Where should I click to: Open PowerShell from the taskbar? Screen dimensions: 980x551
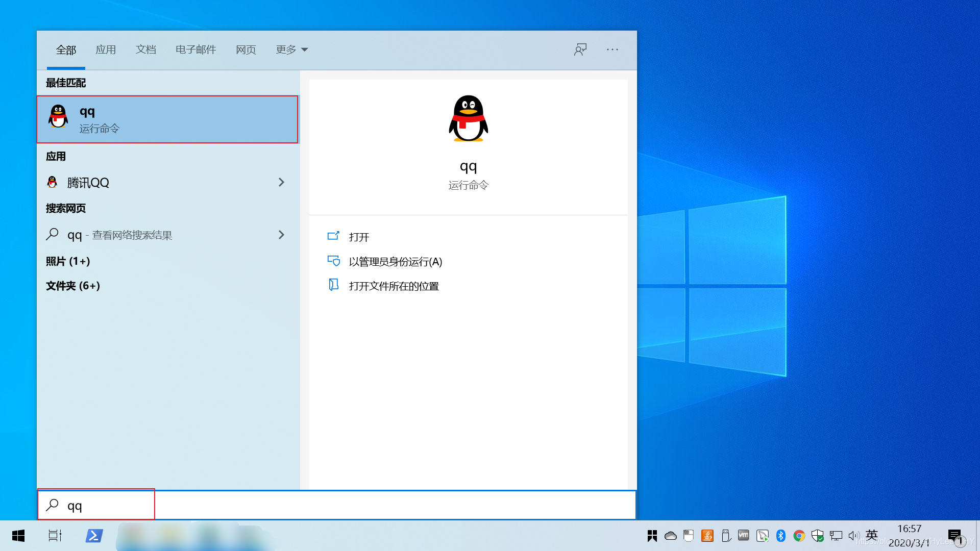coord(94,536)
